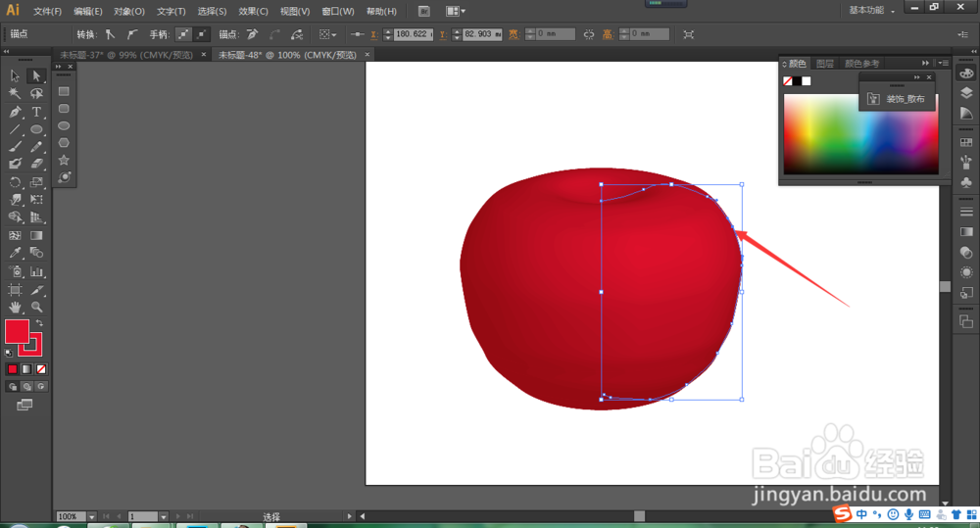Select the Width tool
Viewport: 980px width, 528px height.
pyautogui.click(x=15, y=200)
